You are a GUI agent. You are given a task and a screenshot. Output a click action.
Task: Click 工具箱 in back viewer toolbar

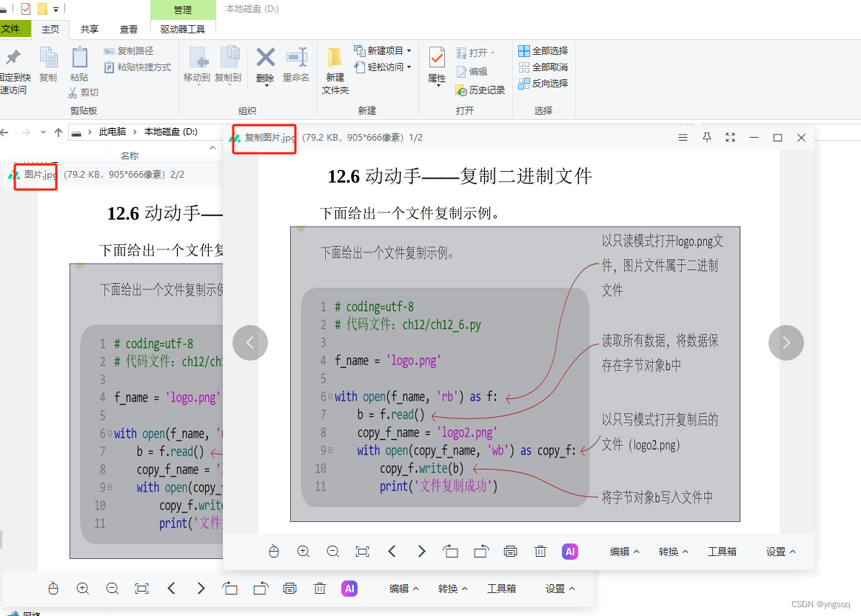[501, 589]
